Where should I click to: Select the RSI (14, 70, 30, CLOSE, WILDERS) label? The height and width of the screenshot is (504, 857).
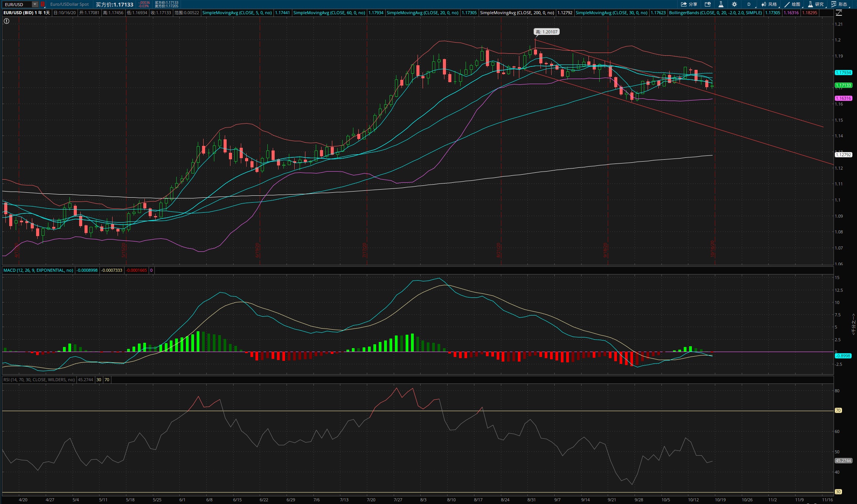(39, 380)
